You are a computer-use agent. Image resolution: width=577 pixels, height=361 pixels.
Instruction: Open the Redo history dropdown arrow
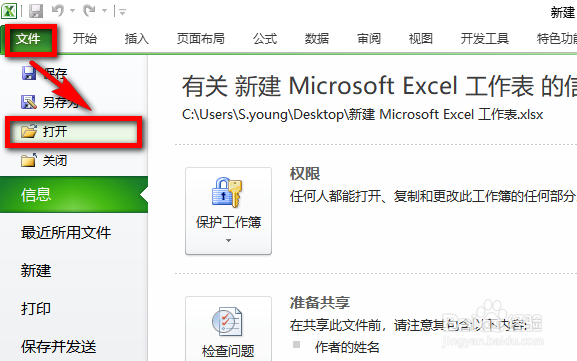click(105, 11)
